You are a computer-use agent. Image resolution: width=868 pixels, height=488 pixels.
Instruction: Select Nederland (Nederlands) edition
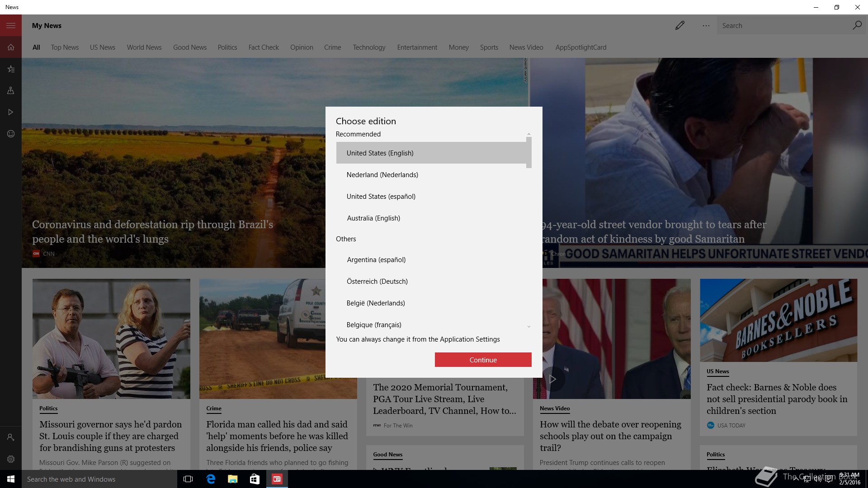pos(432,174)
